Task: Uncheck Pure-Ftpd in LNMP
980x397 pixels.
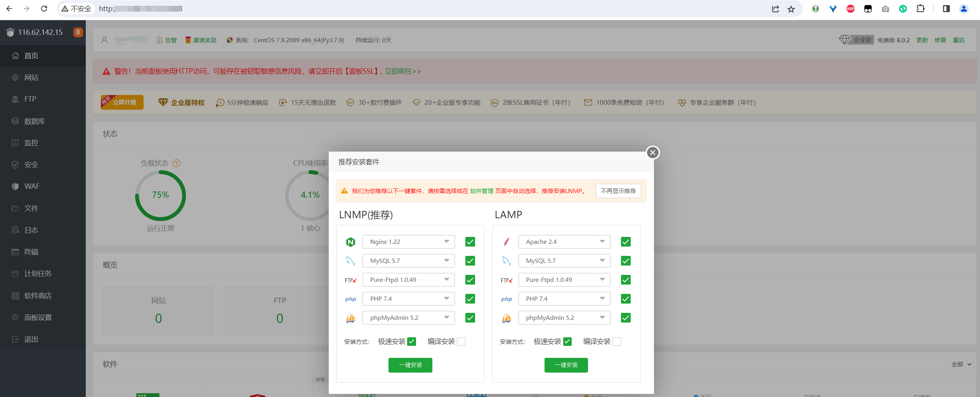Action: tap(470, 280)
